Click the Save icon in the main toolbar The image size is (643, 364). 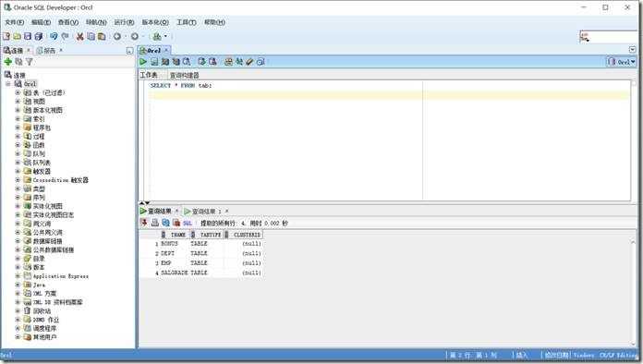click(28, 36)
